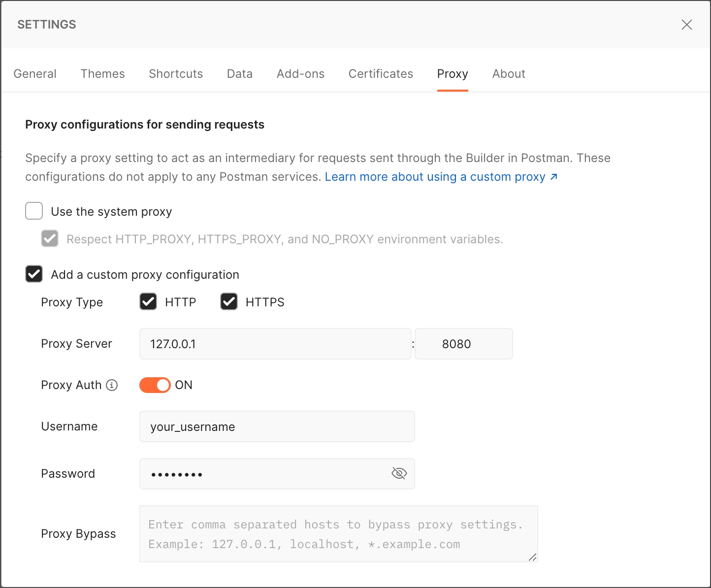Click the Proxy Auth info icon
Screen dimensions: 711x588
pos(112,385)
